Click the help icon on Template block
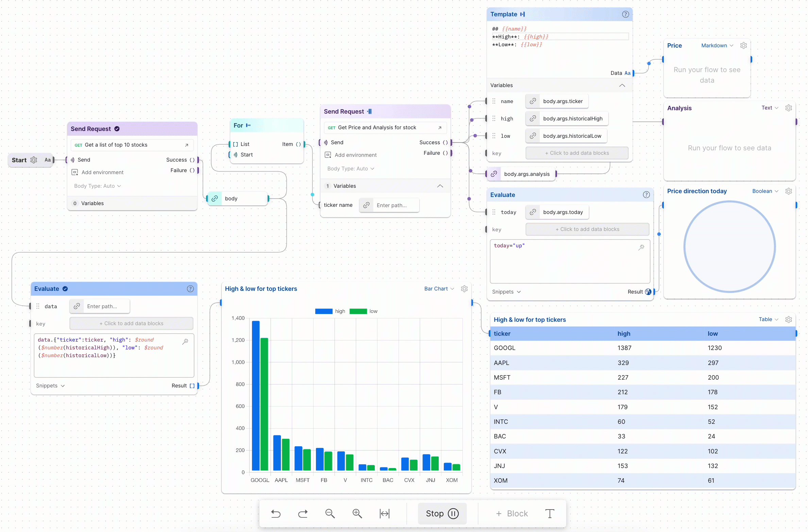This screenshot has height=532, width=808. tap(625, 14)
